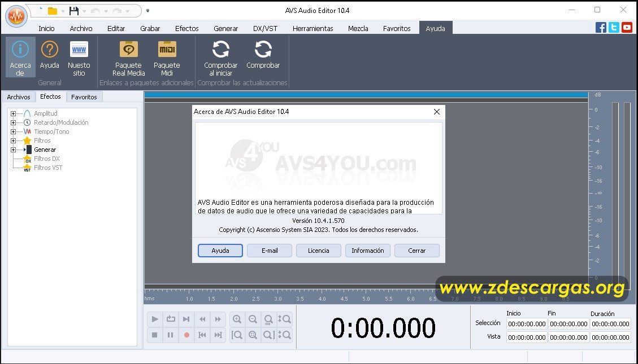Open the Editar ribbon tab
638x364 pixels.
[x=116, y=28]
